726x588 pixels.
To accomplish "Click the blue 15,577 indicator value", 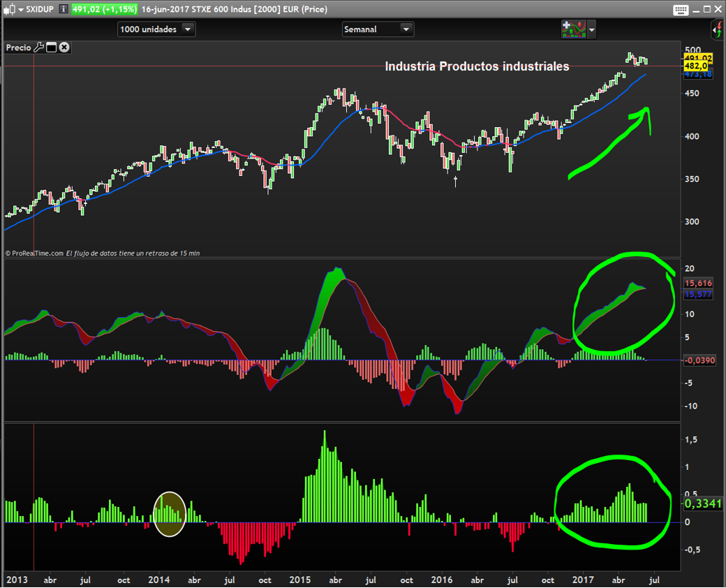I will 698,294.
